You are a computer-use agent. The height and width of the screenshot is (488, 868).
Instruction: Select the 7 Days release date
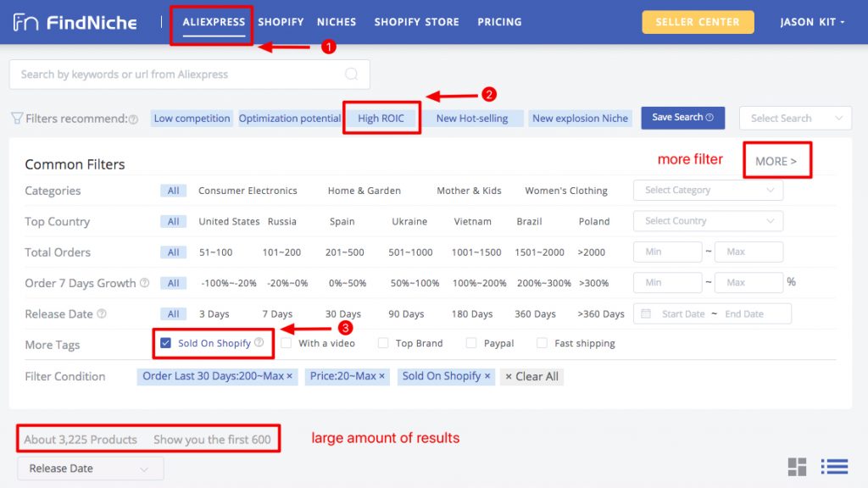click(x=277, y=314)
